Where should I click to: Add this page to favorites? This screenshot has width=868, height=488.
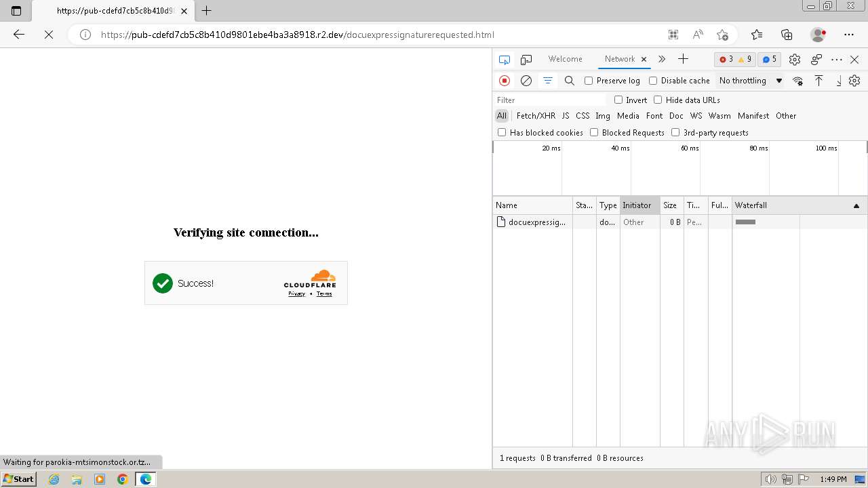click(x=722, y=35)
